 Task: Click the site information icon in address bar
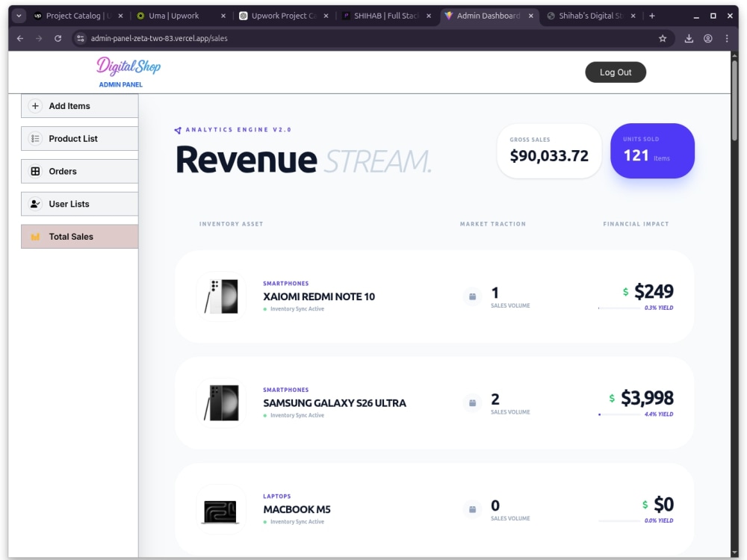click(81, 39)
